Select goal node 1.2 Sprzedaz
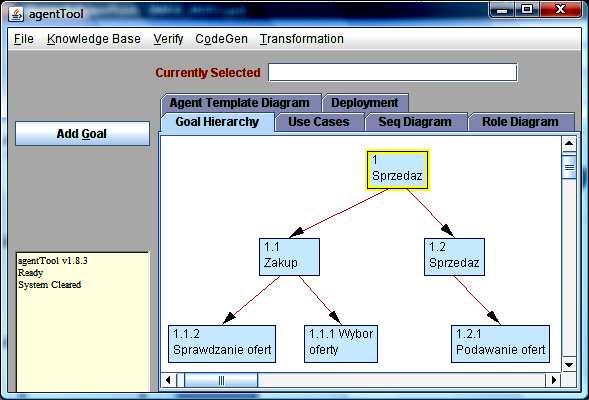This screenshot has height=400, width=589. pos(454,257)
